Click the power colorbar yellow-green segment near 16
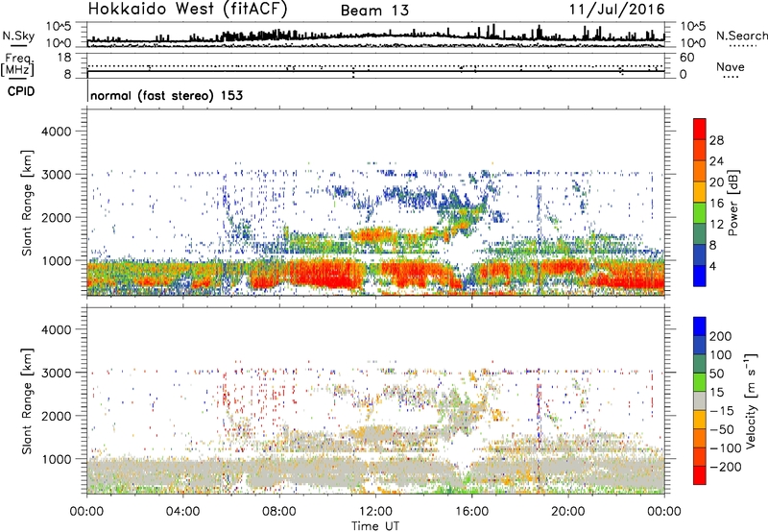 coord(700,213)
